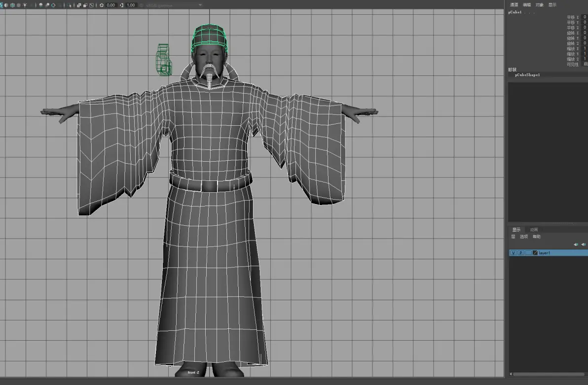This screenshot has height=385, width=588.
Task: Click create layer from selected icon
Action: [x=584, y=245]
